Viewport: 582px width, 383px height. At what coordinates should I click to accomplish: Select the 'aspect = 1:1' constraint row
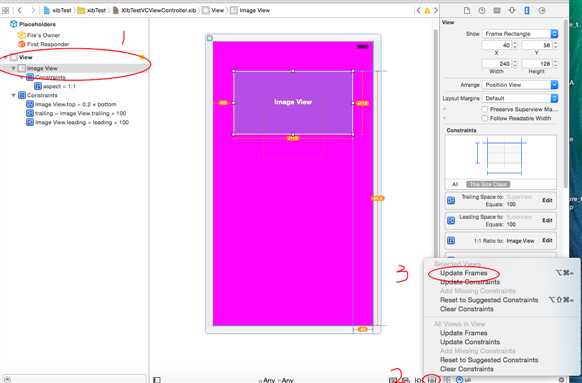[x=55, y=86]
